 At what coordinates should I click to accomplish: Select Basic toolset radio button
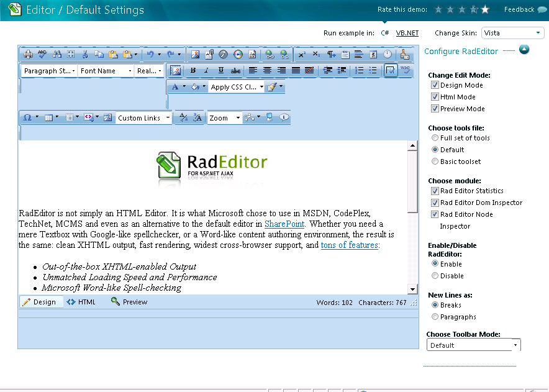point(435,161)
